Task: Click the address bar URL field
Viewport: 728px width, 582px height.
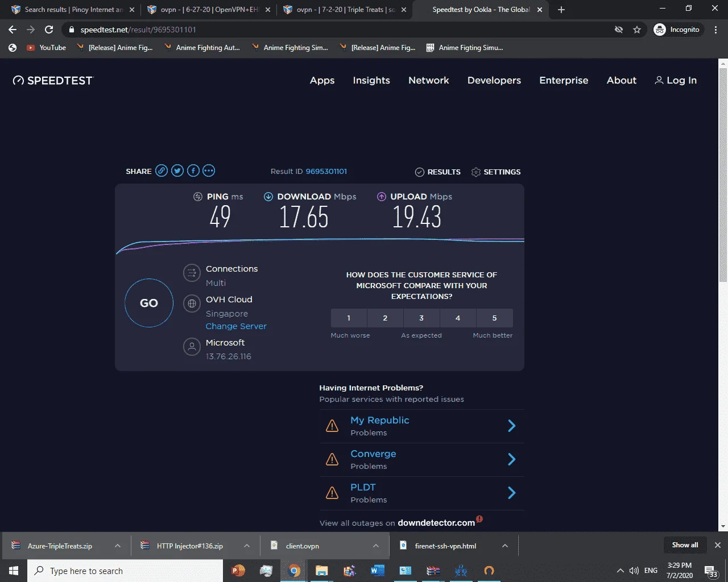Action: [x=341, y=30]
